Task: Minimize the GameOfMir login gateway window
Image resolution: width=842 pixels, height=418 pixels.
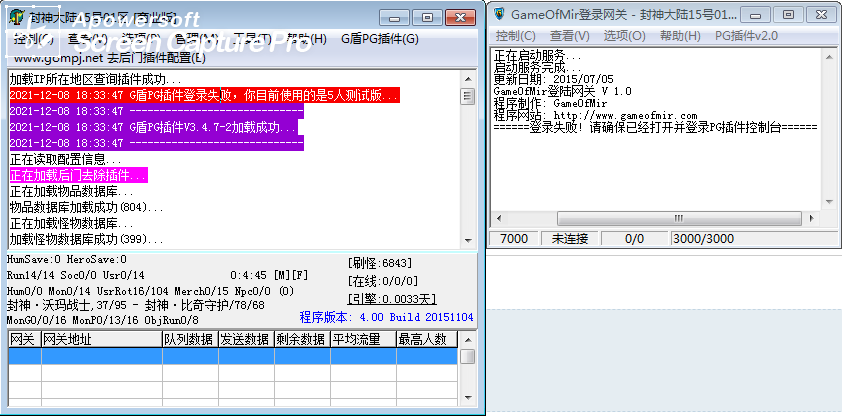Action: [757, 14]
